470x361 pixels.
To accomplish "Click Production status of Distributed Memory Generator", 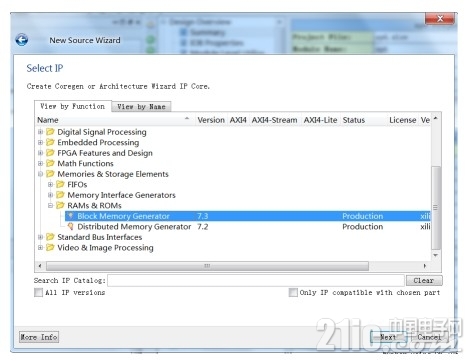I will (x=363, y=227).
